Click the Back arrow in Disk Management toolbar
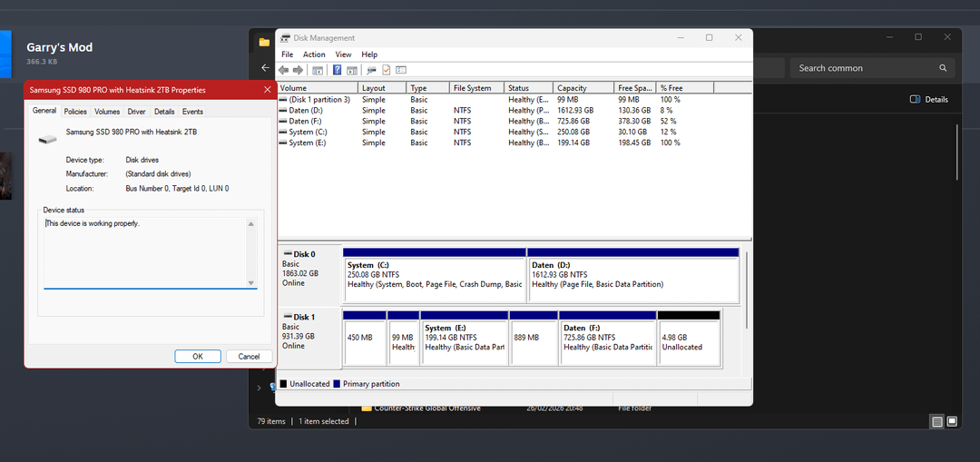The width and height of the screenshot is (980, 462). pos(284,70)
